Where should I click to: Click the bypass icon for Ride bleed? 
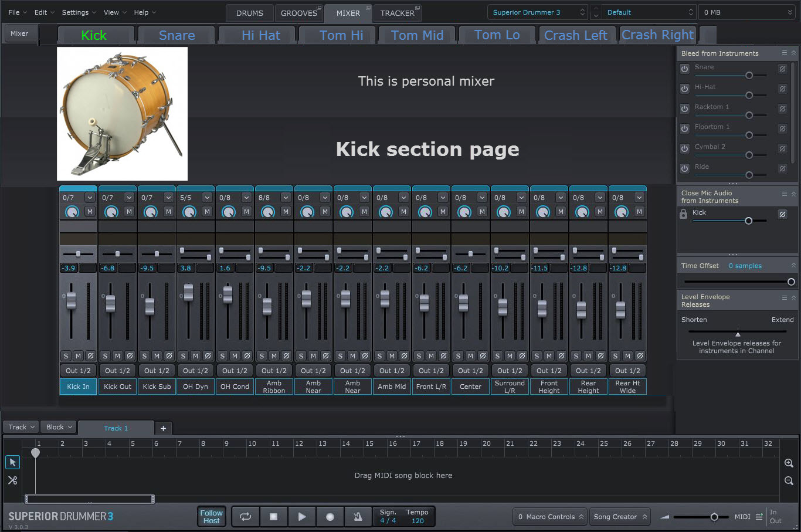coord(782,168)
